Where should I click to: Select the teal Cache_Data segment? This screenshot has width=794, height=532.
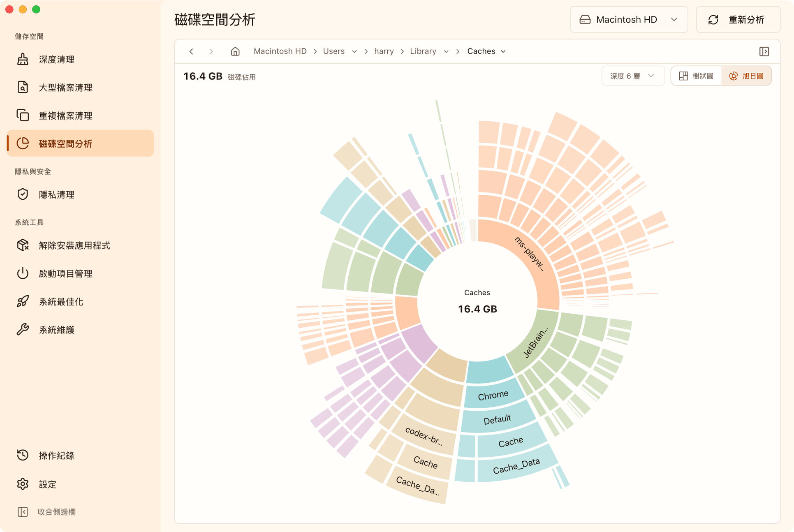coord(516,465)
